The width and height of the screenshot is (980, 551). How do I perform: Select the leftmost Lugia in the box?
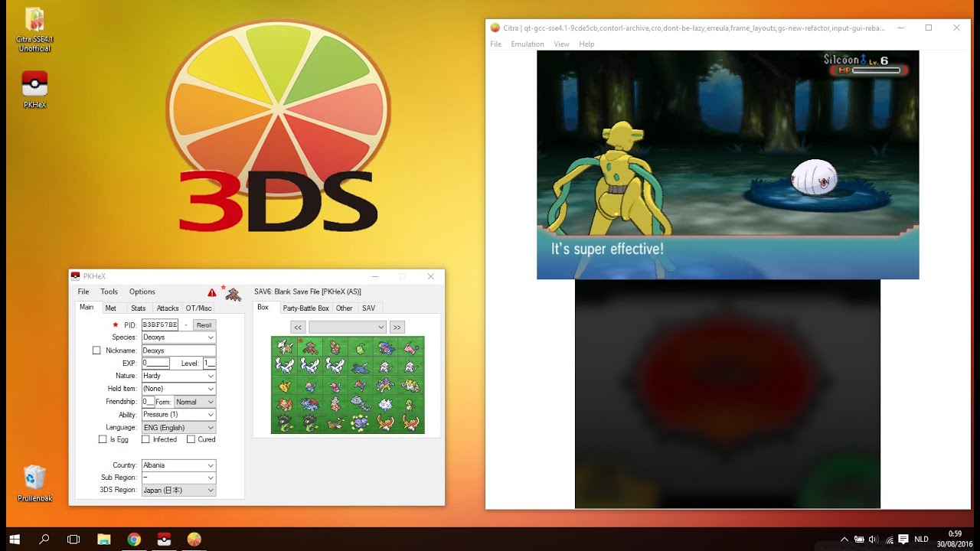point(284,365)
